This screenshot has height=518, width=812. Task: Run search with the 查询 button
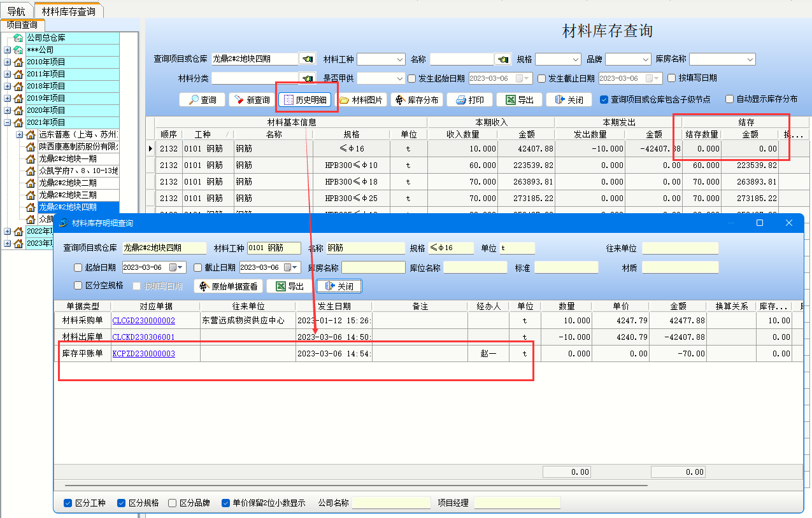point(202,100)
